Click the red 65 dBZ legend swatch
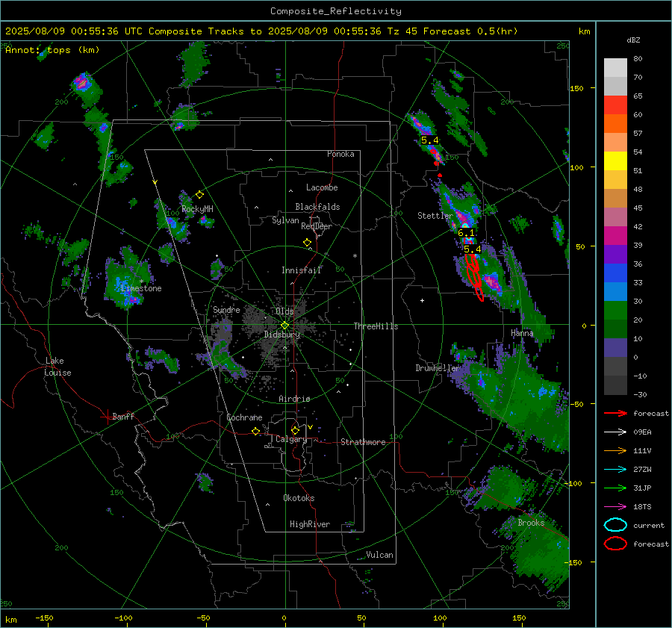Viewport: 672px width, 628px height. [615, 105]
